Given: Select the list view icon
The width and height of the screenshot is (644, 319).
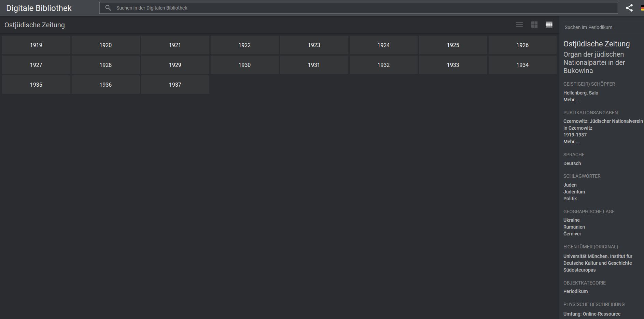Looking at the screenshot, I should pos(519,25).
